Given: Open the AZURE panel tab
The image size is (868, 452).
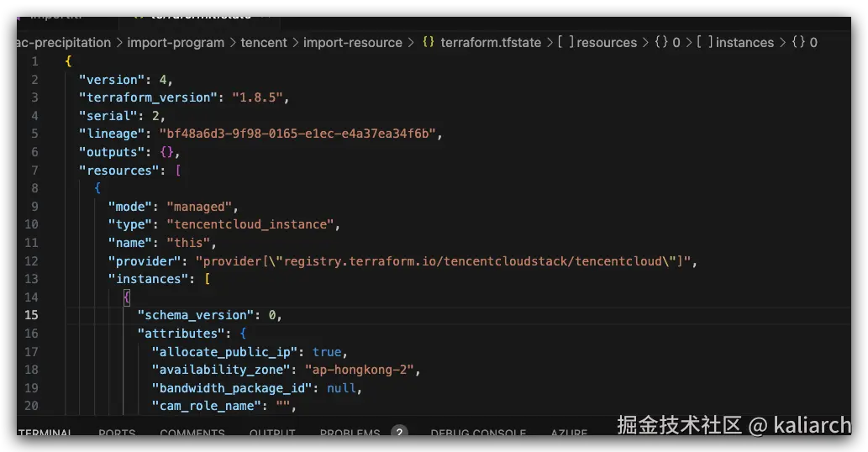Looking at the screenshot, I should click(569, 432).
